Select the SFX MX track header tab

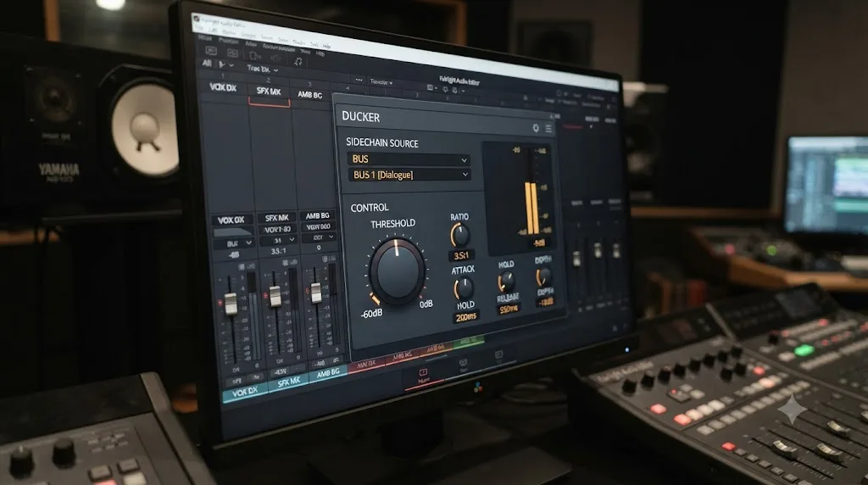(269, 92)
